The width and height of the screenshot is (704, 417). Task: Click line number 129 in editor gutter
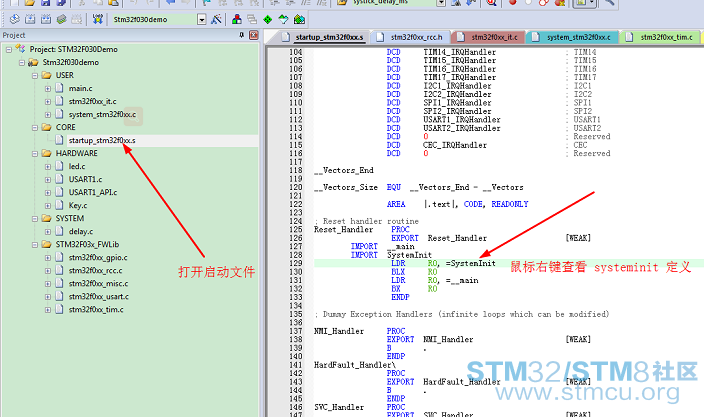[295, 263]
